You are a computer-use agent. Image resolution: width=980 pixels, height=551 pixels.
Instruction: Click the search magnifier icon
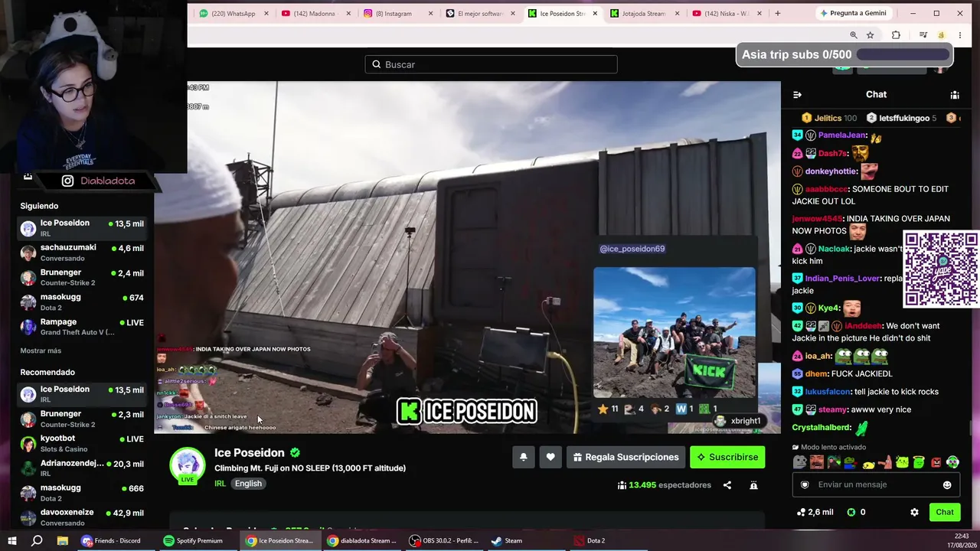377,64
